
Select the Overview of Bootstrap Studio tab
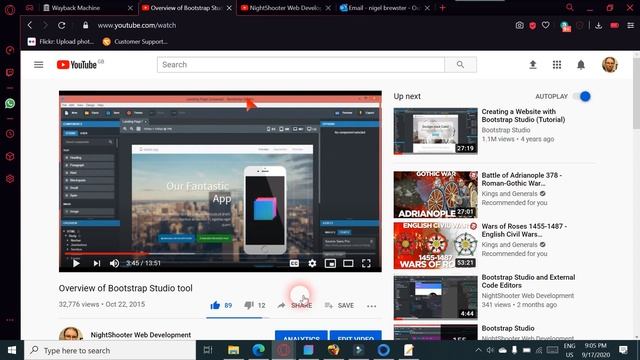click(186, 8)
